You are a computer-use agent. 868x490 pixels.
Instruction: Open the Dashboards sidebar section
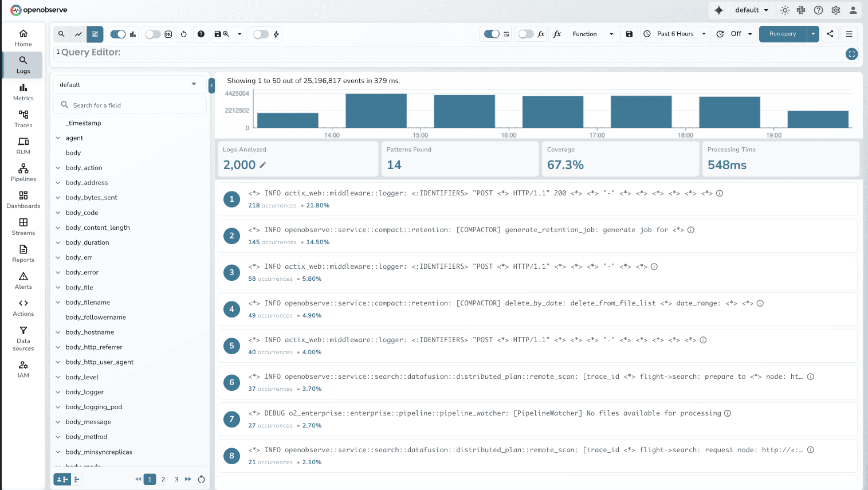(x=23, y=201)
